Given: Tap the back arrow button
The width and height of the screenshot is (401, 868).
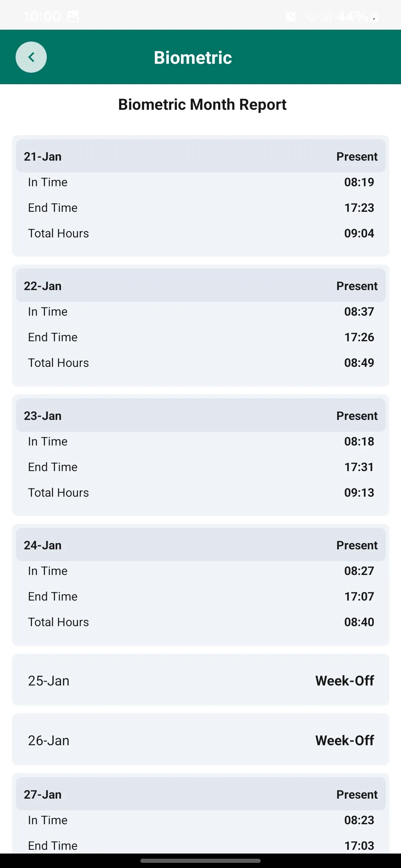Looking at the screenshot, I should [31, 57].
